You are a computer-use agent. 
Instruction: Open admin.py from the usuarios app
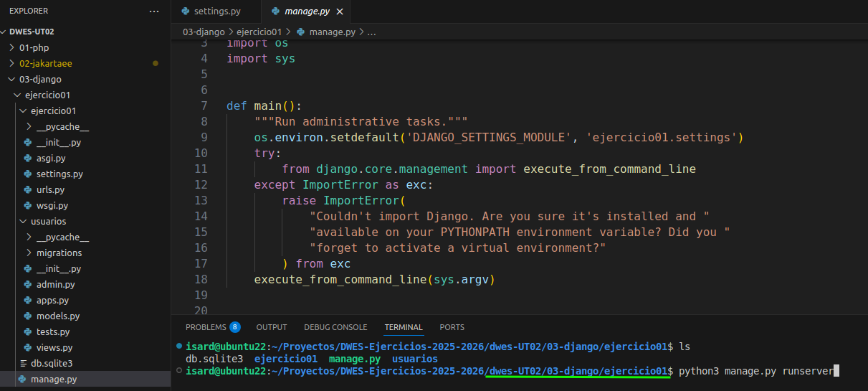click(x=55, y=284)
